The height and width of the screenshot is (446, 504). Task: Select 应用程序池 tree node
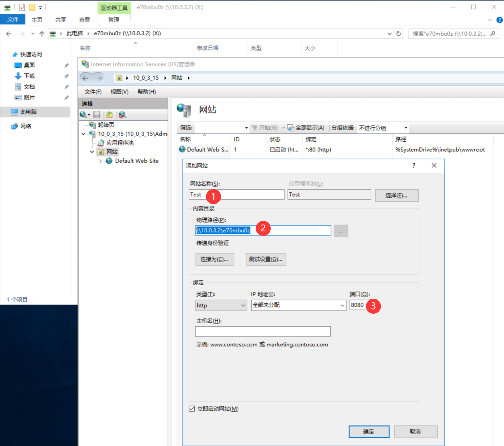[120, 143]
